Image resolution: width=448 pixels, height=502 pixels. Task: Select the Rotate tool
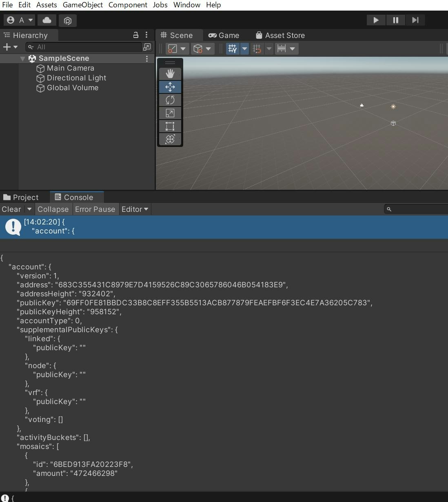coord(170,100)
